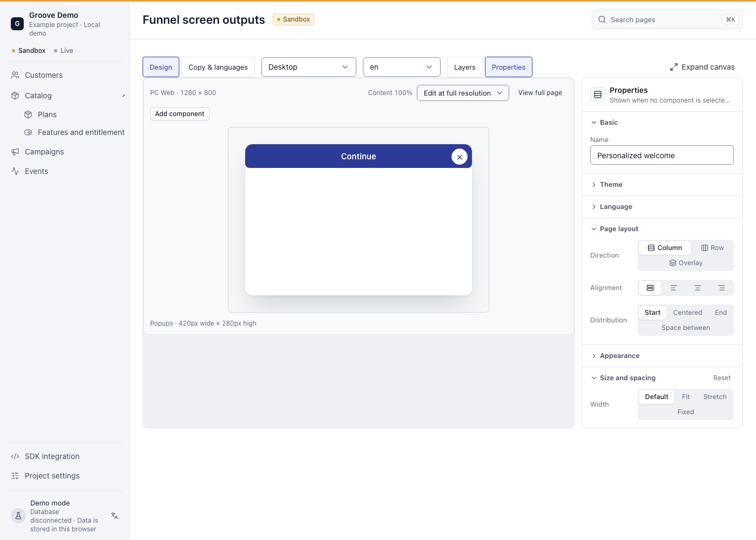Image resolution: width=756 pixels, height=540 pixels.
Task: Open the Desktop device dropdown
Action: 309,67
